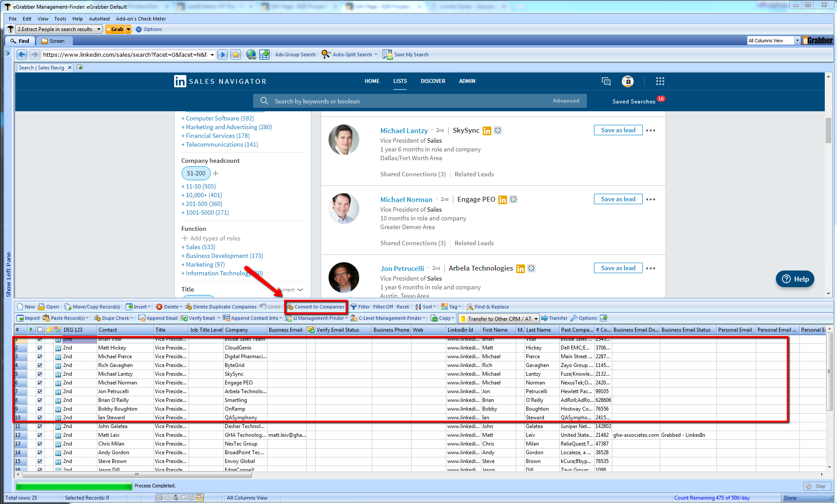Viewport: 837px width, 504px height.
Task: Open Michael Lantzy profile link
Action: (404, 130)
